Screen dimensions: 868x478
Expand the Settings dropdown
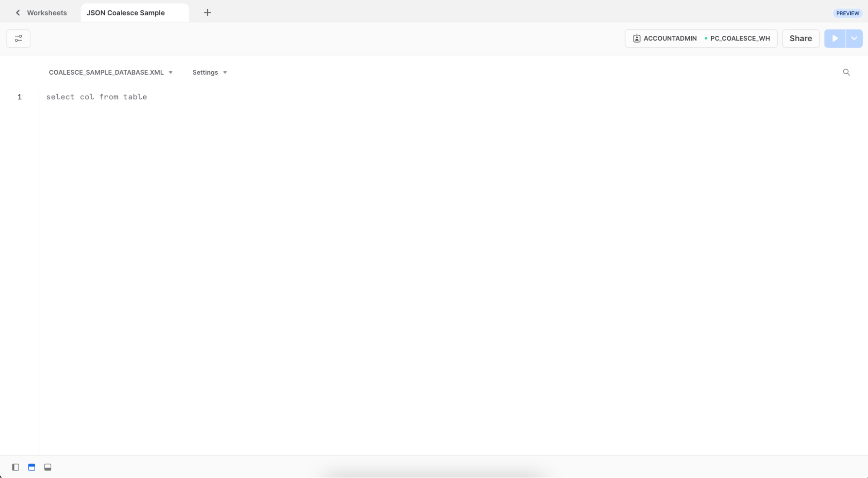[x=209, y=73]
